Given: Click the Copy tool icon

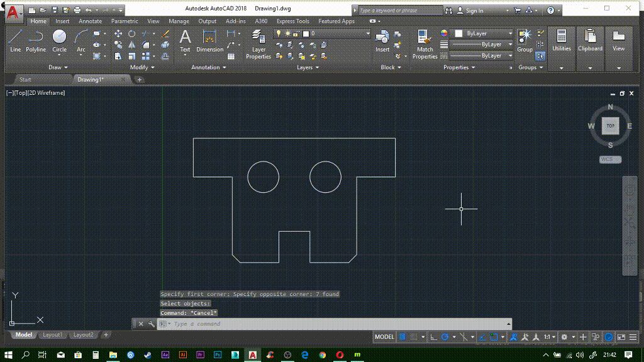Looking at the screenshot, I should click(x=118, y=45).
